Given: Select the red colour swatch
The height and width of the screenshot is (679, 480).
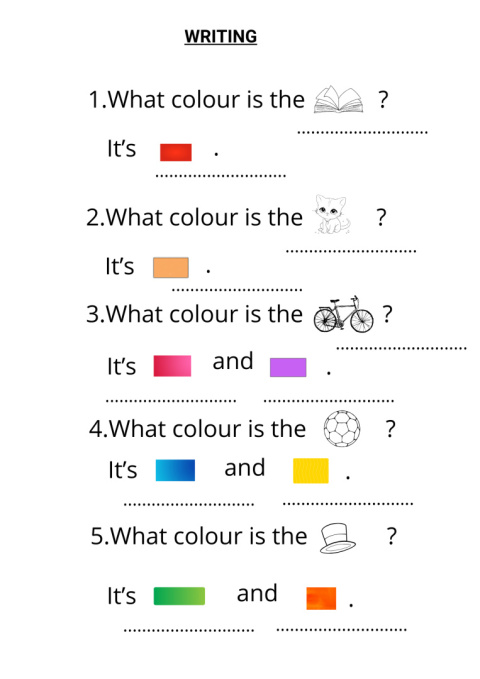Looking at the screenshot, I should coord(176,152).
